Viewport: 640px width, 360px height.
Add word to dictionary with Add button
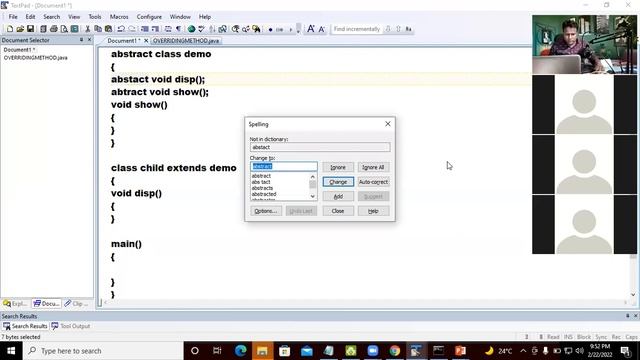click(338, 197)
